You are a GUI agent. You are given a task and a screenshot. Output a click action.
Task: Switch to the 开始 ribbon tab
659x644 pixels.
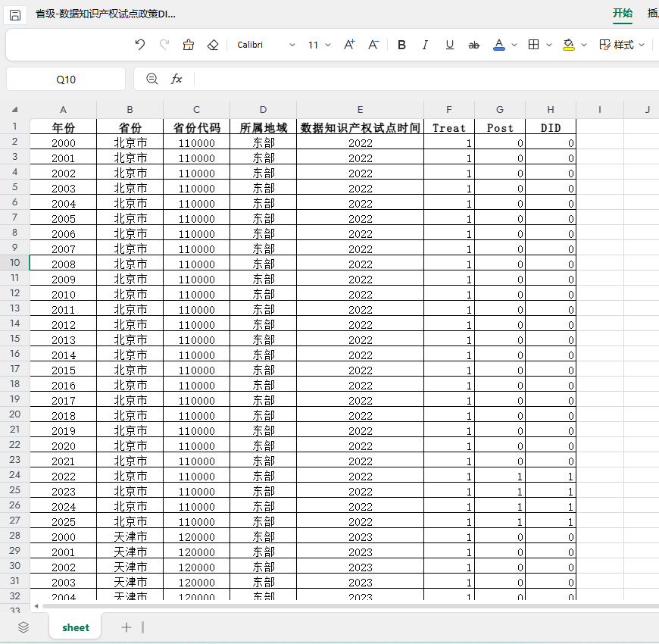[x=622, y=13]
